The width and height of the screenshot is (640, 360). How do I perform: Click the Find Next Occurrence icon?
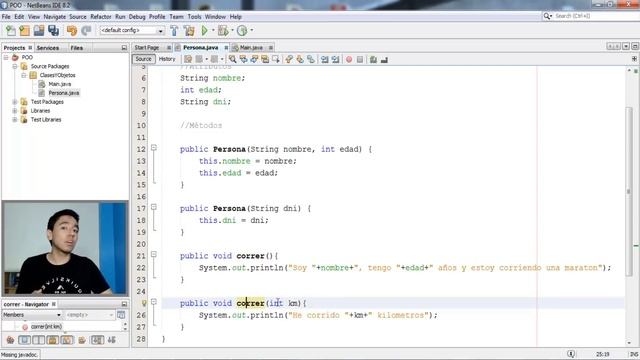tap(254, 60)
